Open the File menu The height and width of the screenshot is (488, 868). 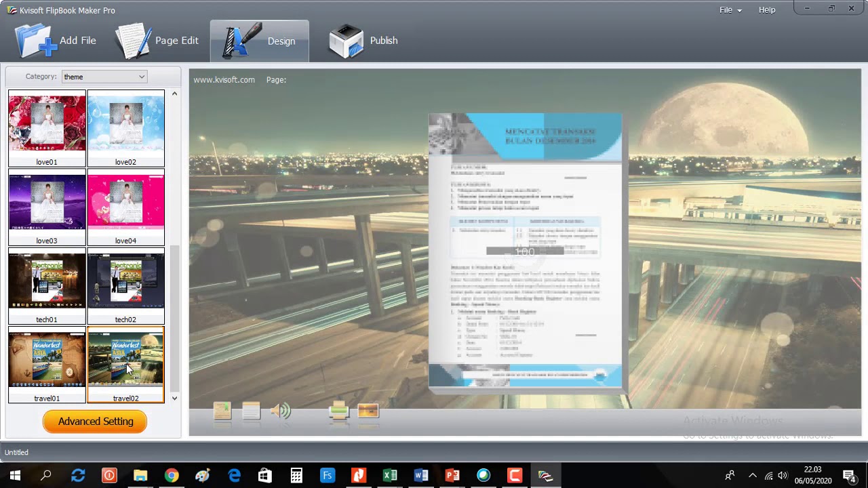click(x=730, y=10)
